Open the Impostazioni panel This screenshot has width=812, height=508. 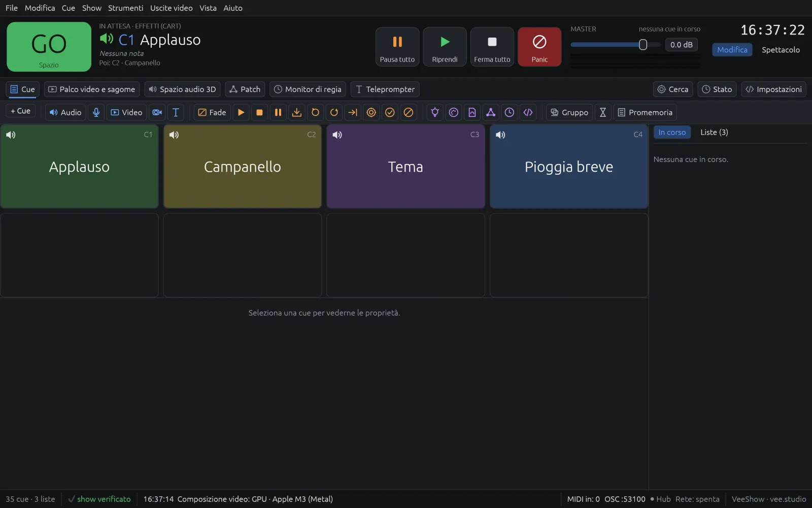click(x=773, y=89)
